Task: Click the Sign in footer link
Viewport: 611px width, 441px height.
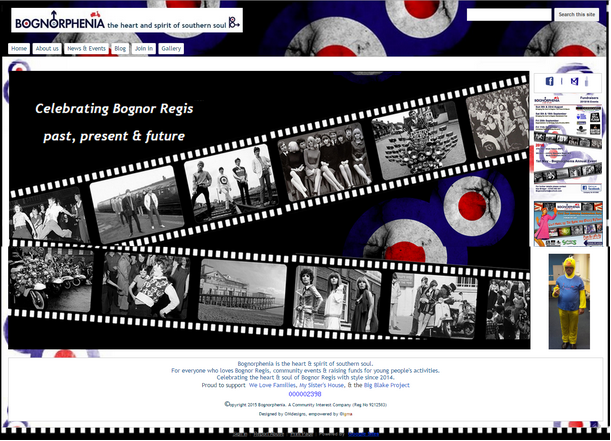Action: (x=240, y=434)
